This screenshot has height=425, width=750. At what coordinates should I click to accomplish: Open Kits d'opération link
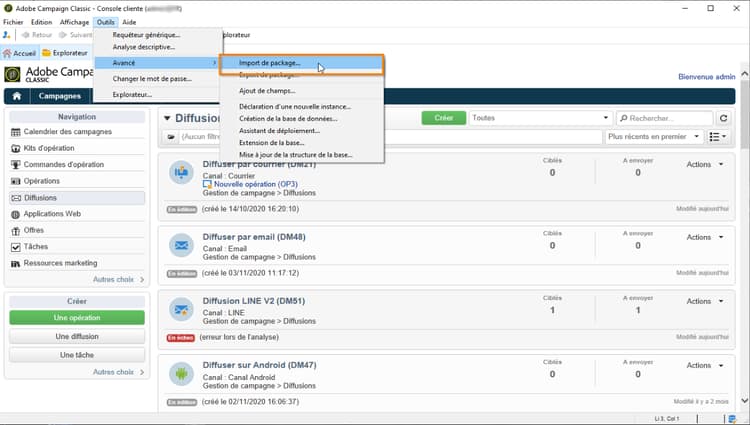point(49,148)
